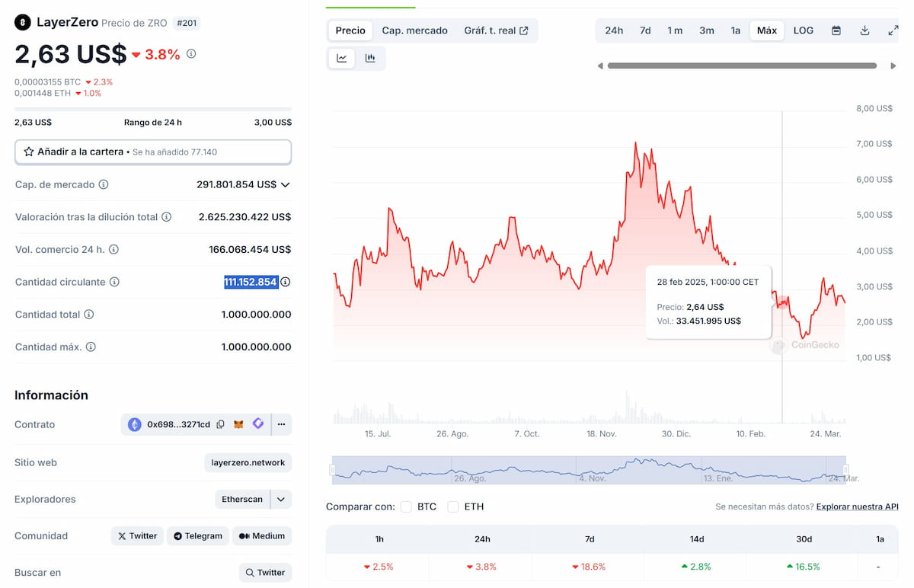Expand chart to fullscreen

[893, 30]
